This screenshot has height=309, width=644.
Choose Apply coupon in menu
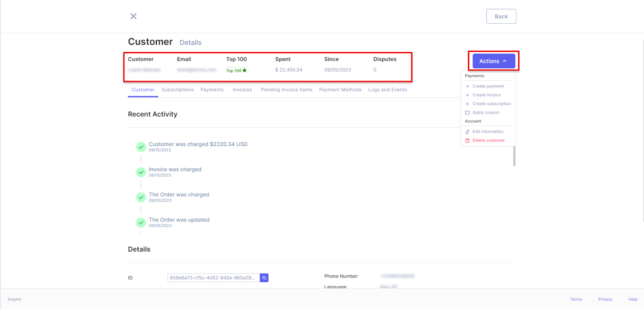486,113
